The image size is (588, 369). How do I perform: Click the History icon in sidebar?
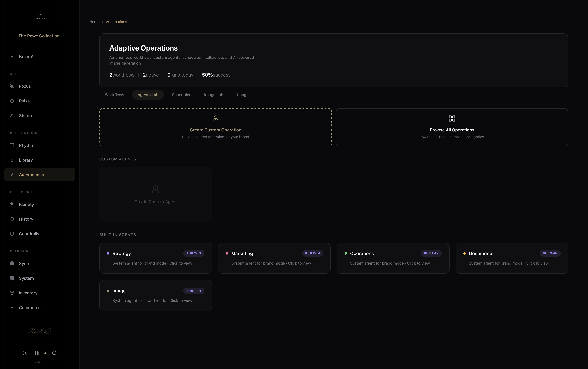point(12,219)
